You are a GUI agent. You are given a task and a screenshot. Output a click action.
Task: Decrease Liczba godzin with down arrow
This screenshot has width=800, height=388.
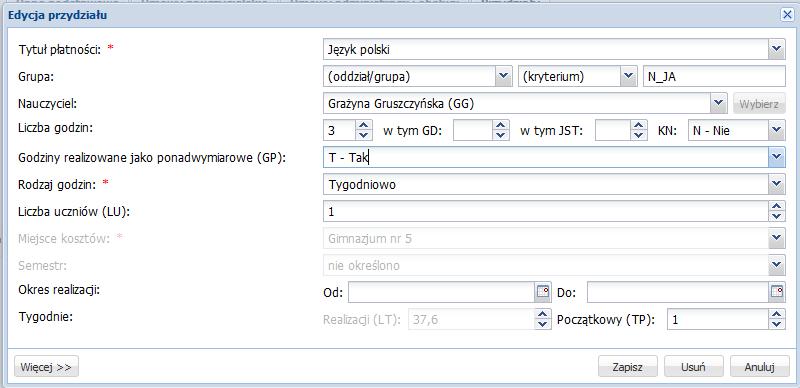[x=363, y=135]
